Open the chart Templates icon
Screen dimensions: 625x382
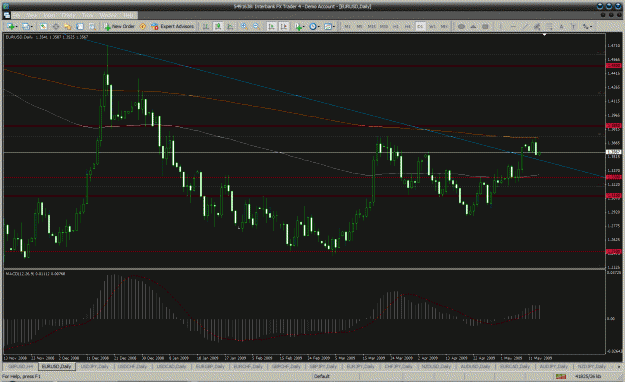(328, 26)
